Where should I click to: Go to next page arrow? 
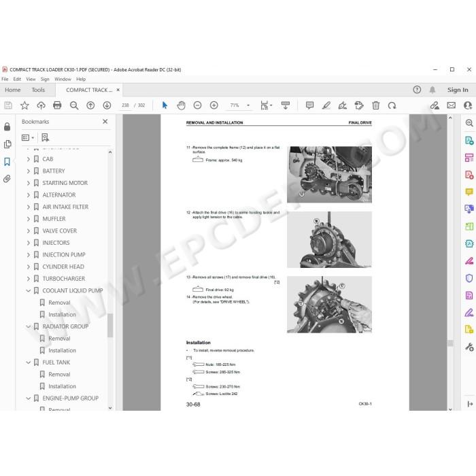click(x=107, y=105)
